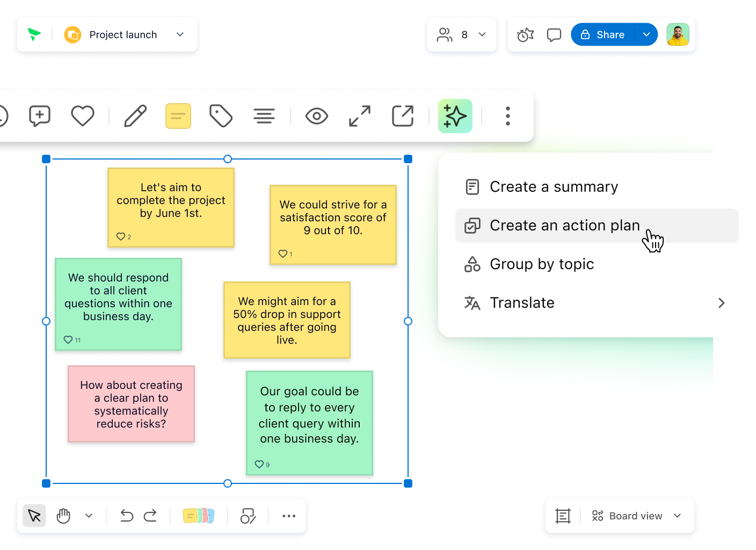Image resolution: width=756 pixels, height=550 pixels.
Task: Select Group by topic
Action: [x=597, y=264]
